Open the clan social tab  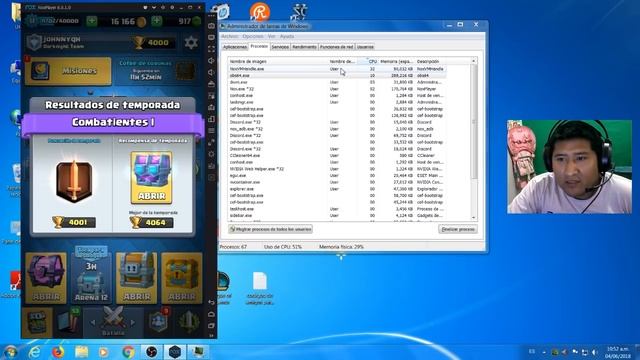tap(158, 322)
